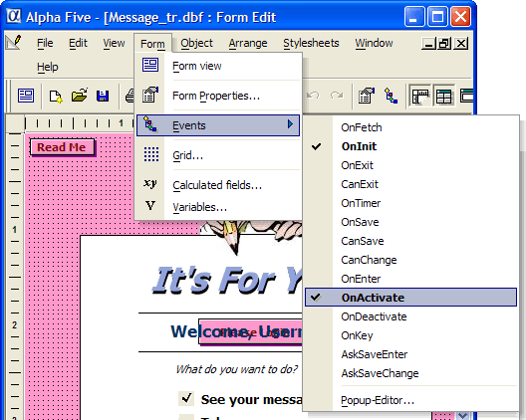The image size is (526, 420).
Task: Create a new form via toolbar icon
Action: coord(56,97)
